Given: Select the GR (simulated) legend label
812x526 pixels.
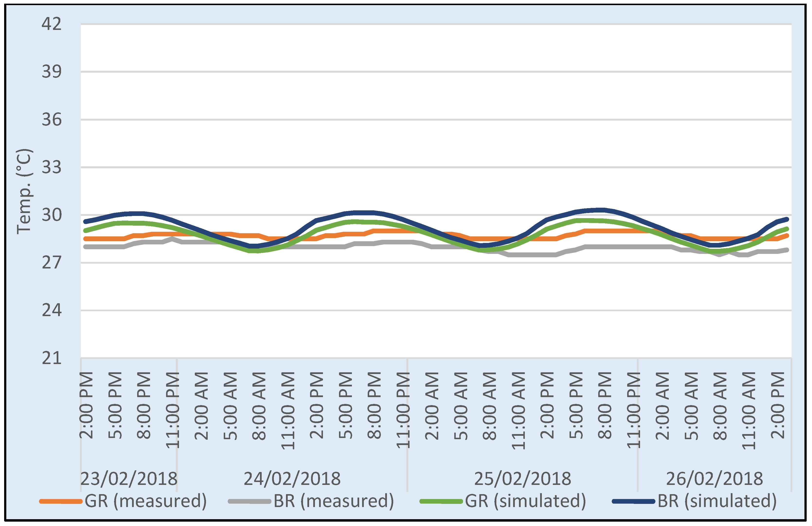Looking at the screenshot, I should tap(526, 501).
